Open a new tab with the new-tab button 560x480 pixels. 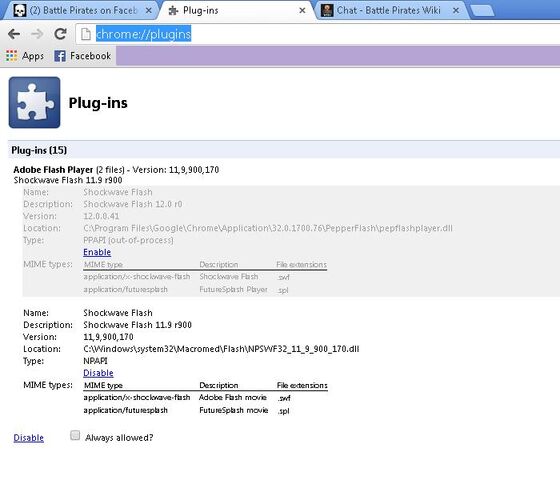(482, 11)
